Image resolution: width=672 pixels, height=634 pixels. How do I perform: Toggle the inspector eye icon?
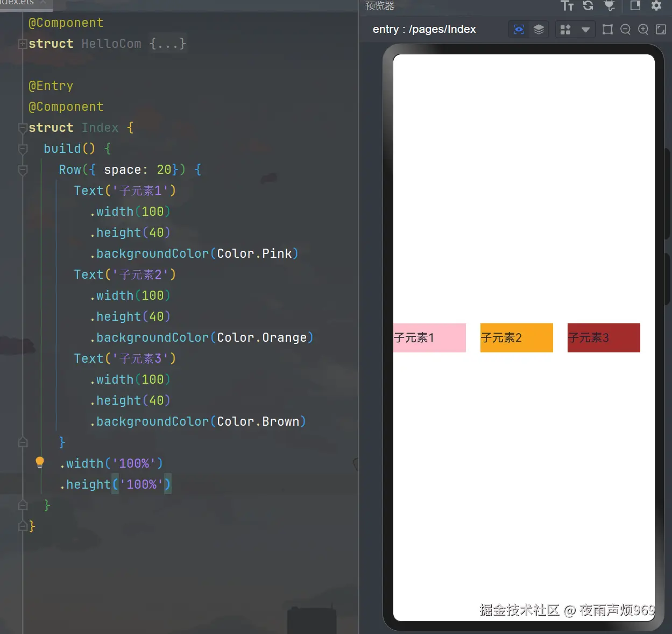tap(519, 29)
